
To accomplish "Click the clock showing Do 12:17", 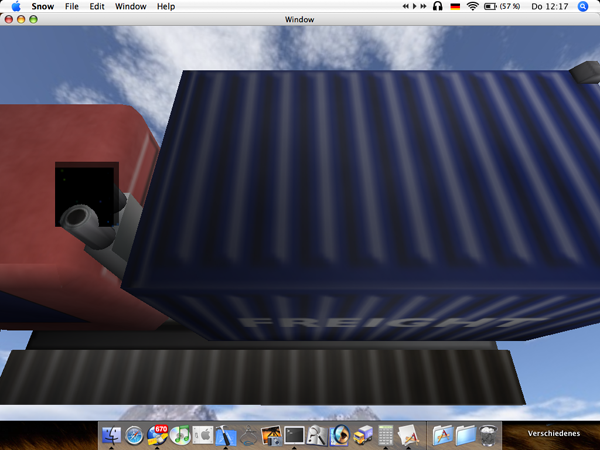I will coord(551,6).
